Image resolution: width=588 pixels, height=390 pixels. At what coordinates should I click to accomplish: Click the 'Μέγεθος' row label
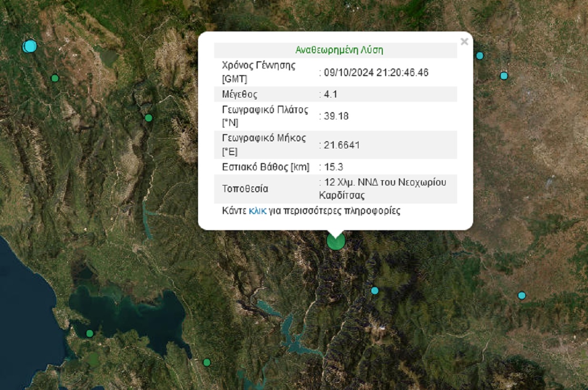[239, 94]
